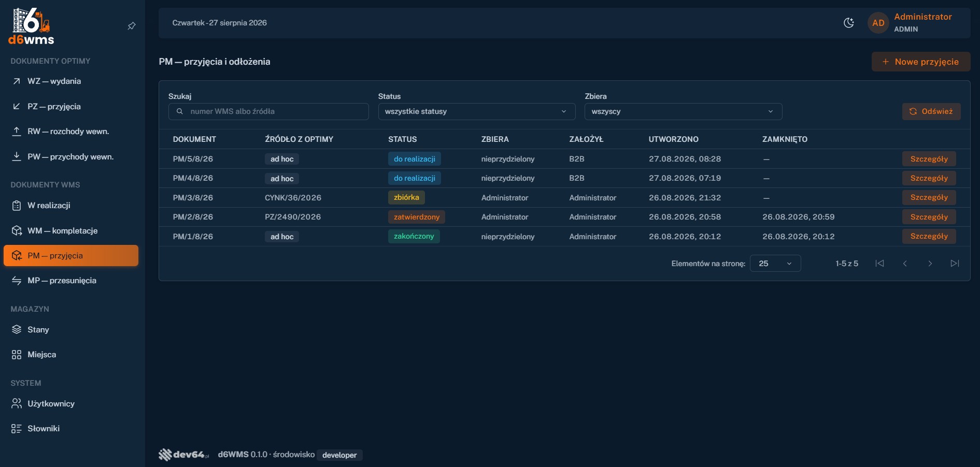Viewport: 980px width, 467px height.
Task: Click the zatwierdzony status badge
Action: pos(417,217)
